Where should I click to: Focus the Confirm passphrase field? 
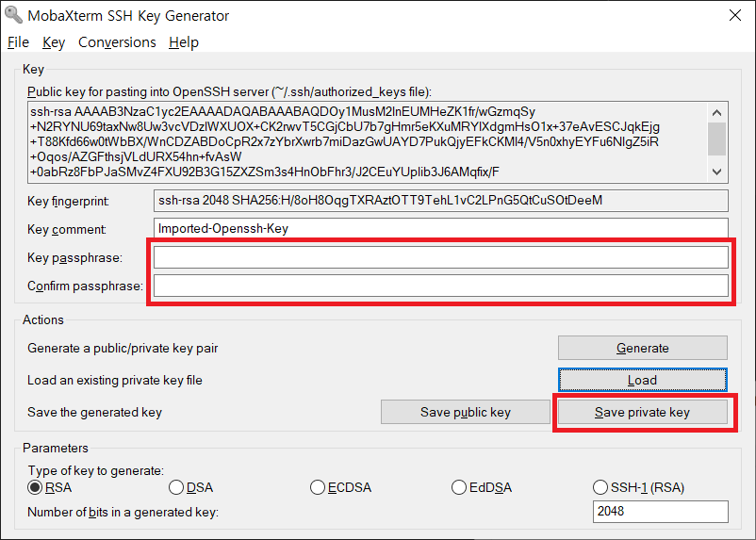440,286
